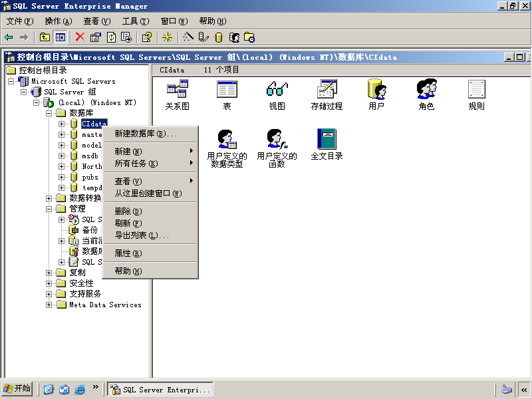Choose 删除(D) in context menu
The width and height of the screenshot is (532, 399).
tap(150, 211)
